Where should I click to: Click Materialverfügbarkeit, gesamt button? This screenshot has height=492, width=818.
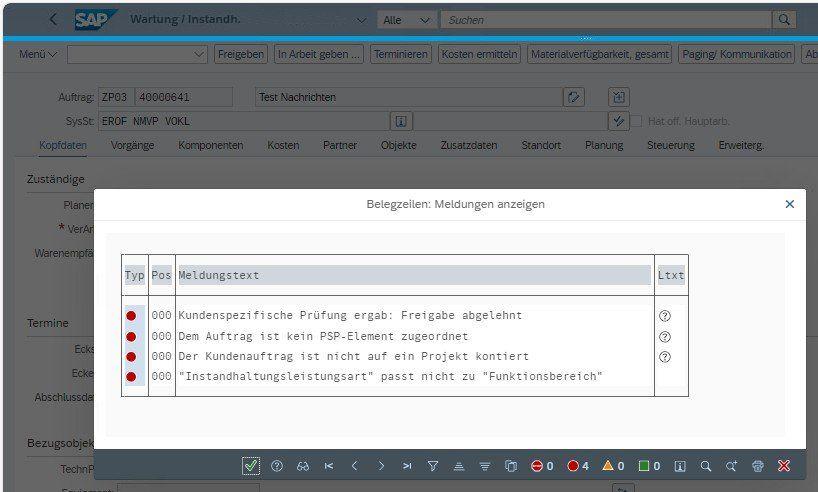point(599,54)
